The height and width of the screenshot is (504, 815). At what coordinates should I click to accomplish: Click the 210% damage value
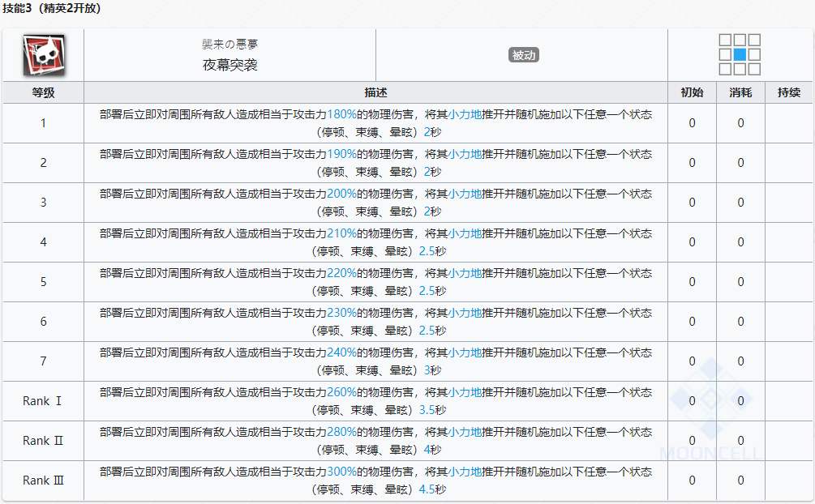[x=342, y=234]
